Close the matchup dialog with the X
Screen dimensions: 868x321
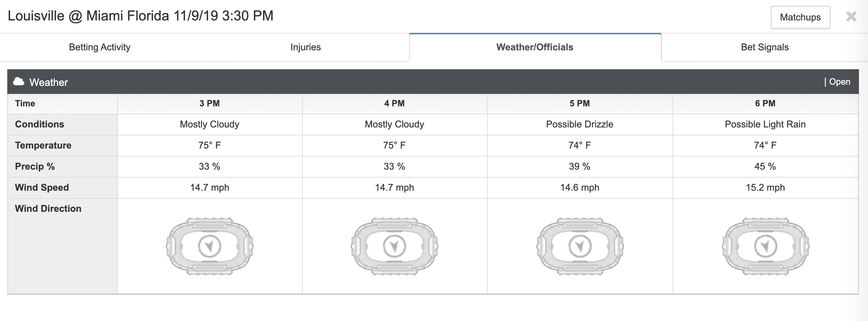tap(851, 16)
